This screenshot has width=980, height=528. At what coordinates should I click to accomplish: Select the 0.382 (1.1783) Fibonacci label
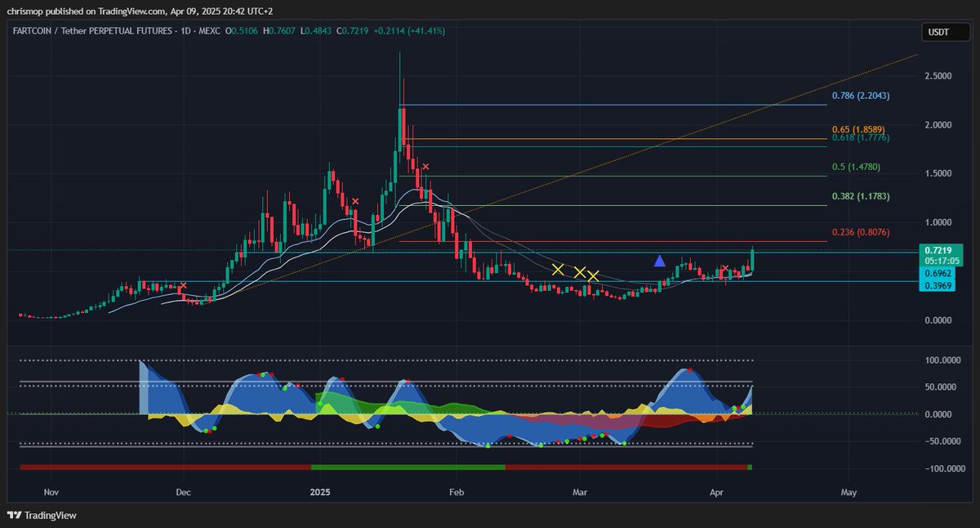click(860, 197)
